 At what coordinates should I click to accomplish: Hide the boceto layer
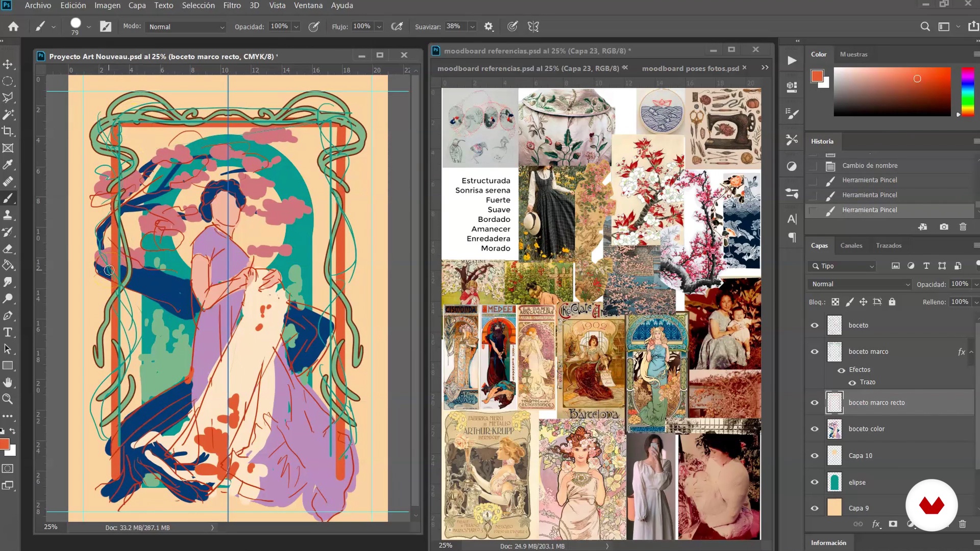coord(815,325)
